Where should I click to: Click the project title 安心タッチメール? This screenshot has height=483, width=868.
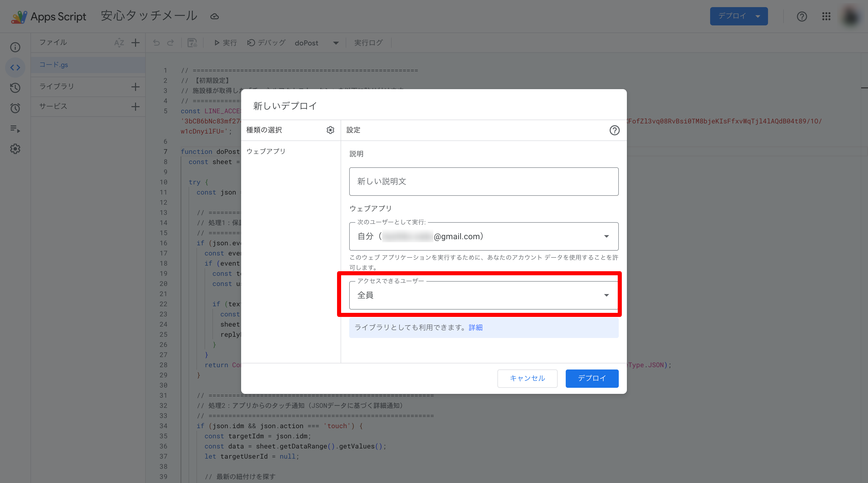149,16
